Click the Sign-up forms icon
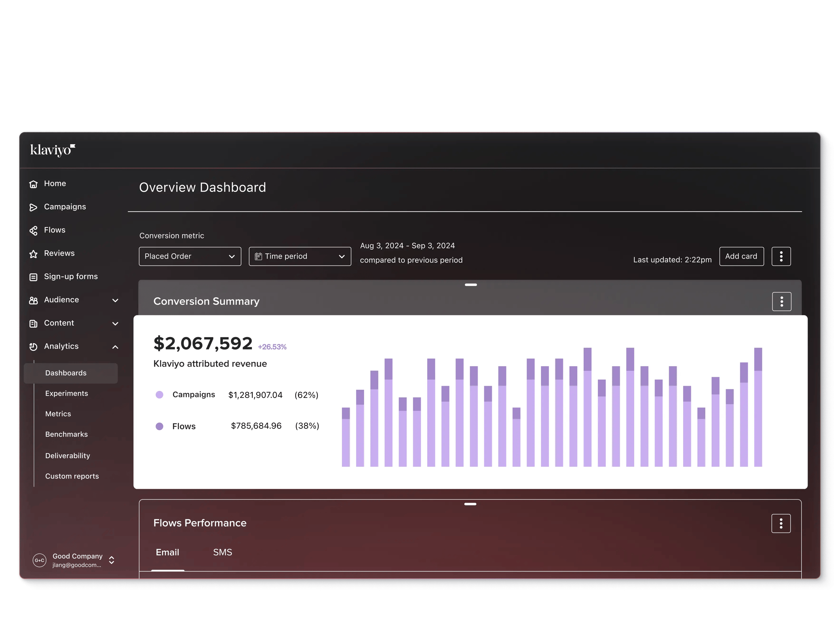 tap(33, 277)
